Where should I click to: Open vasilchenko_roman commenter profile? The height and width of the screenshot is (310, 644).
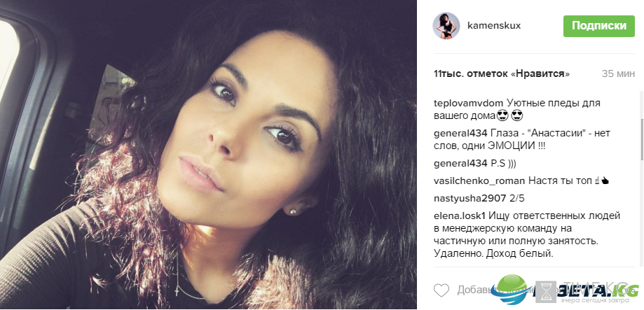[479, 181]
